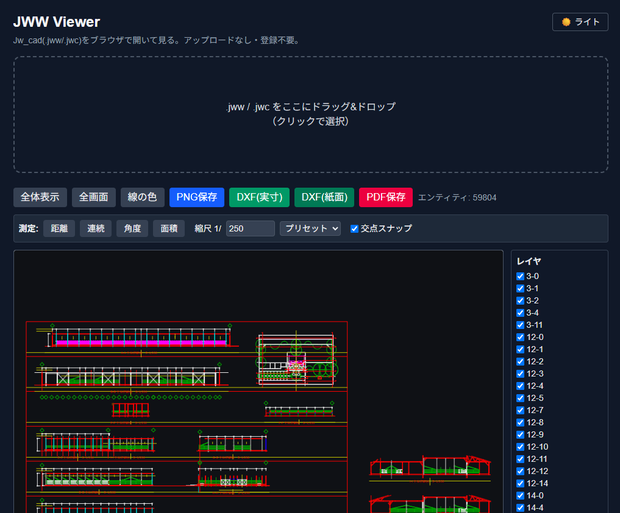Click the レイヤ panel heading

[x=529, y=261]
